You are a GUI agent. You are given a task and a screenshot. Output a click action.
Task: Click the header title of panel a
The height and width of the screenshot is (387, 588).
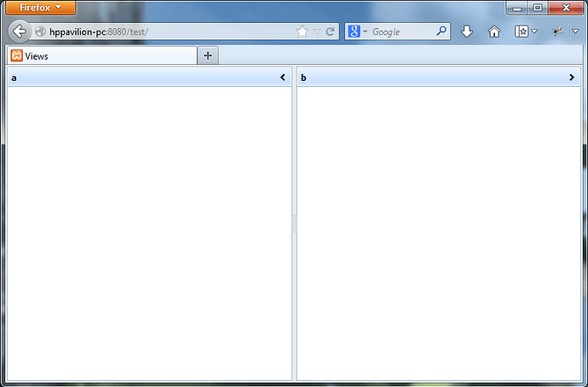pos(14,78)
